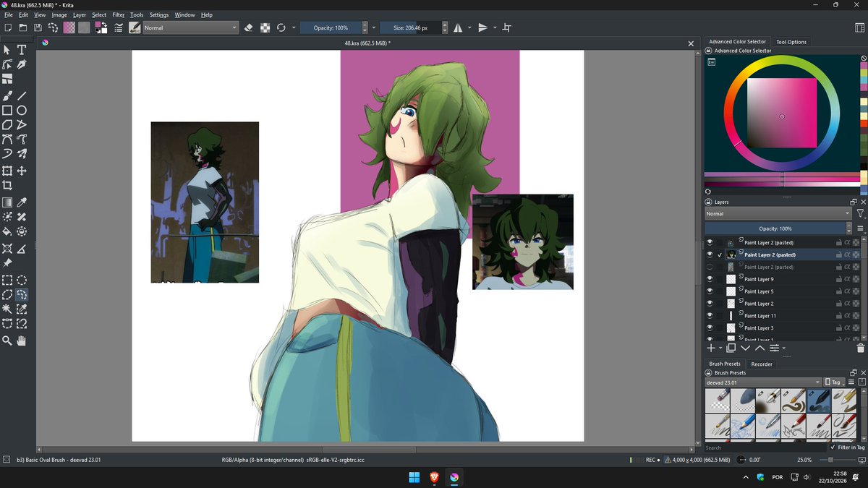Move the layer down with the arrow button

click(746, 348)
